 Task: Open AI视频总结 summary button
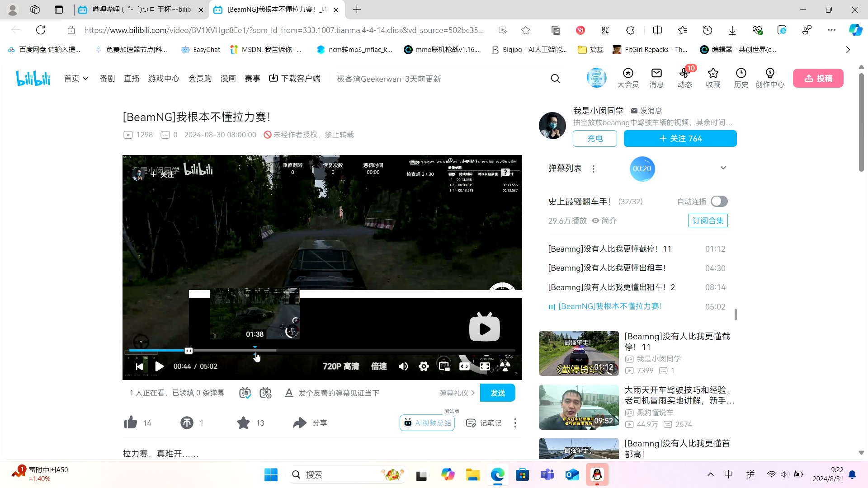[x=427, y=423]
